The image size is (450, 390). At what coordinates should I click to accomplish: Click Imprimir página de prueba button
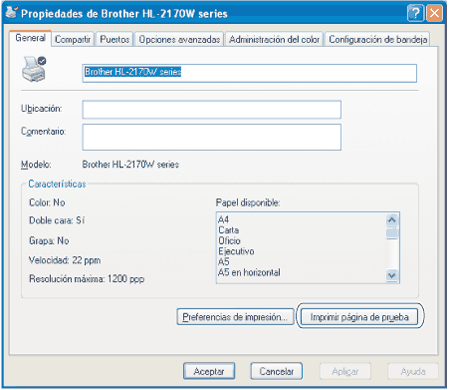[359, 317]
